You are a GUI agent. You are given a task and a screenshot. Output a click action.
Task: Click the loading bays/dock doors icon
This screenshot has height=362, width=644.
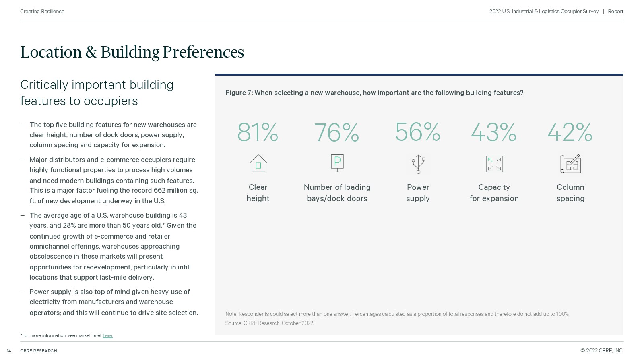coord(337,163)
